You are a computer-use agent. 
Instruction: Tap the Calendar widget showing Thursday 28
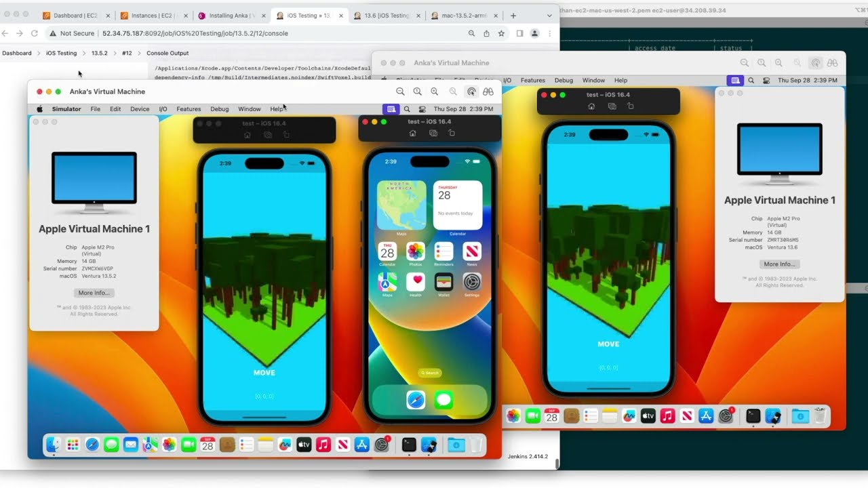pos(458,205)
